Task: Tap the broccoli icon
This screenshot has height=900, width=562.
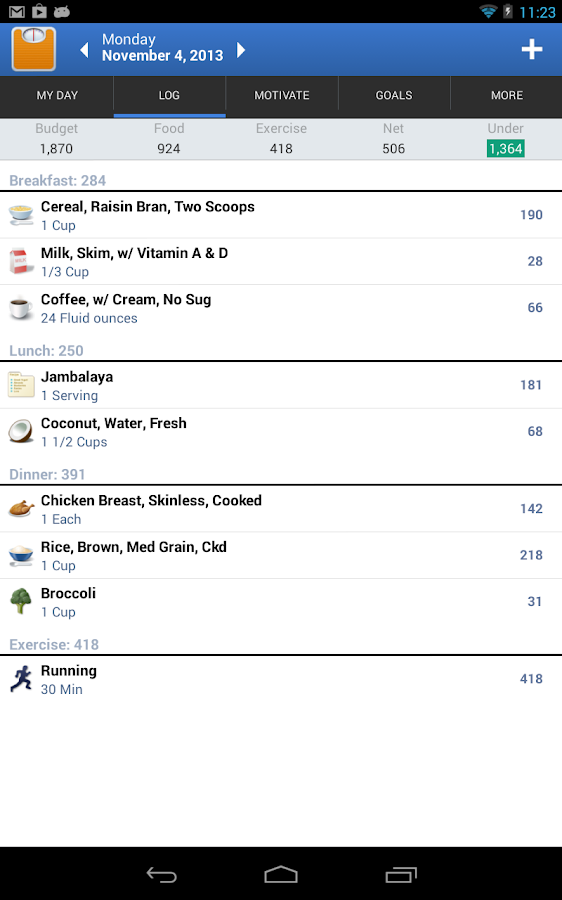Action: coord(21,601)
